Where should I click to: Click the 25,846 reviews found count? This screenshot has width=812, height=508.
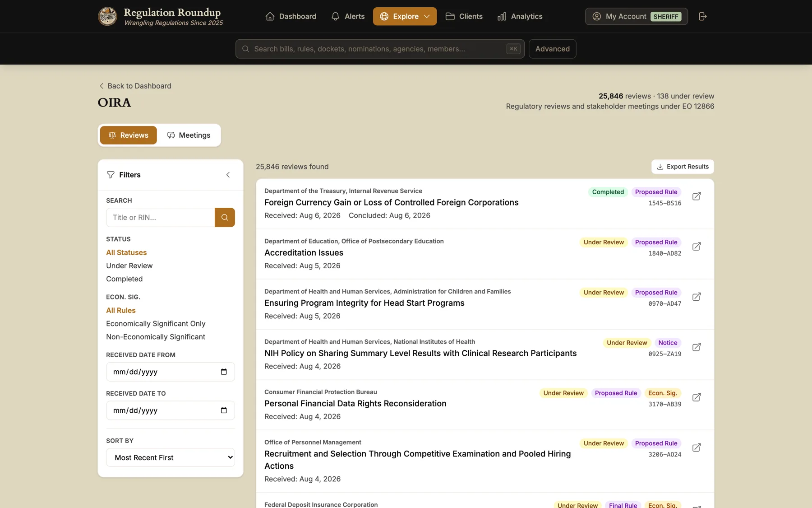pos(292,167)
